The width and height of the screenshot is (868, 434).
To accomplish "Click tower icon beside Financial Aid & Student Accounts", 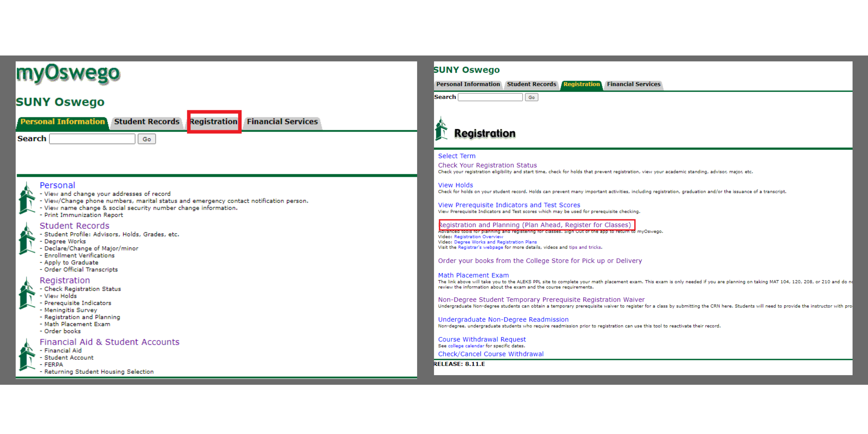I will click(x=27, y=355).
